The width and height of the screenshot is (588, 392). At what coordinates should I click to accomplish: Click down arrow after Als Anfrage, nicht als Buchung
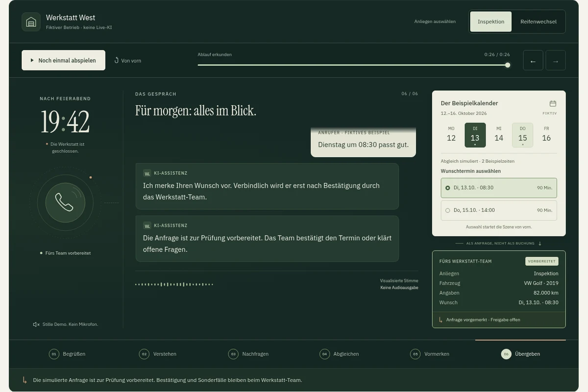coord(540,243)
